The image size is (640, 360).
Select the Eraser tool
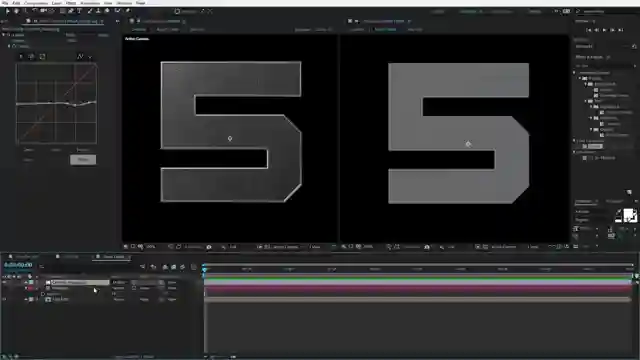(107, 11)
